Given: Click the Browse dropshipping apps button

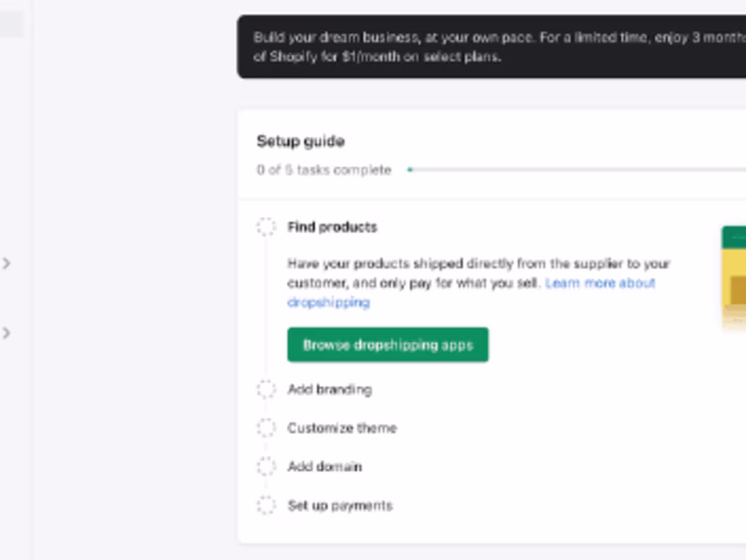Looking at the screenshot, I should click(x=387, y=344).
